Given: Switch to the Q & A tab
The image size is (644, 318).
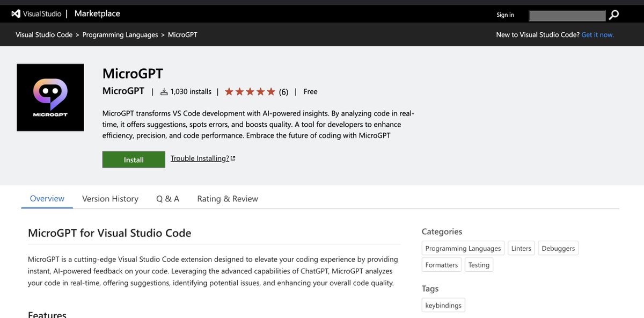Looking at the screenshot, I should [x=168, y=199].
